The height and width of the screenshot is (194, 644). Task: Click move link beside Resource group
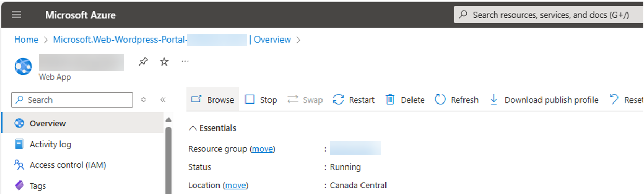pos(262,149)
